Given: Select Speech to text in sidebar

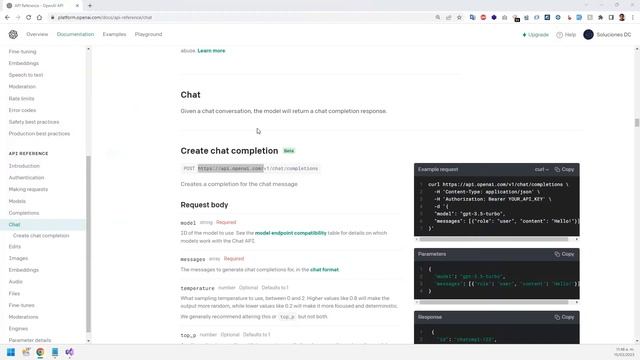Looking at the screenshot, I should pos(26,75).
